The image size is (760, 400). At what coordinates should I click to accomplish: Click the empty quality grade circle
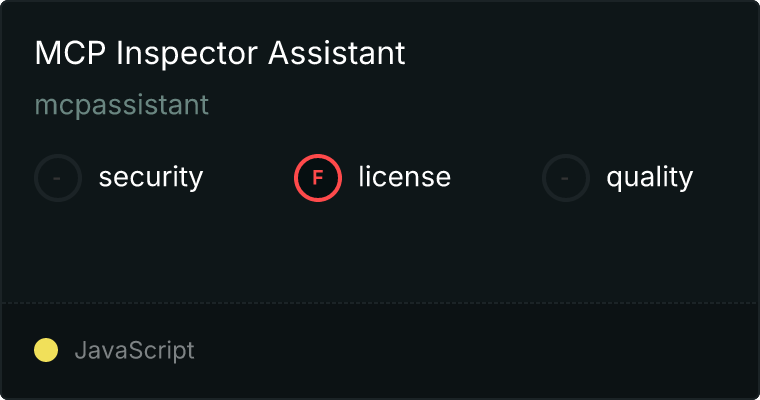click(x=566, y=178)
